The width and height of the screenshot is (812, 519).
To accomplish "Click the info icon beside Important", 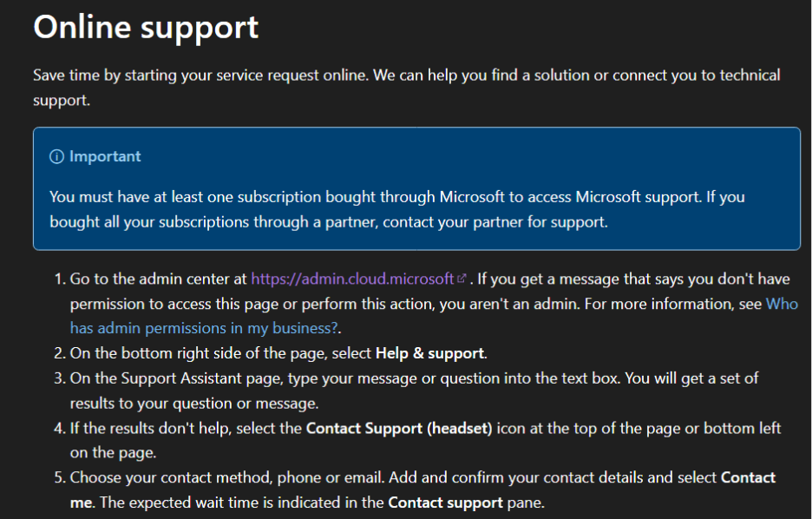I will coord(56,156).
